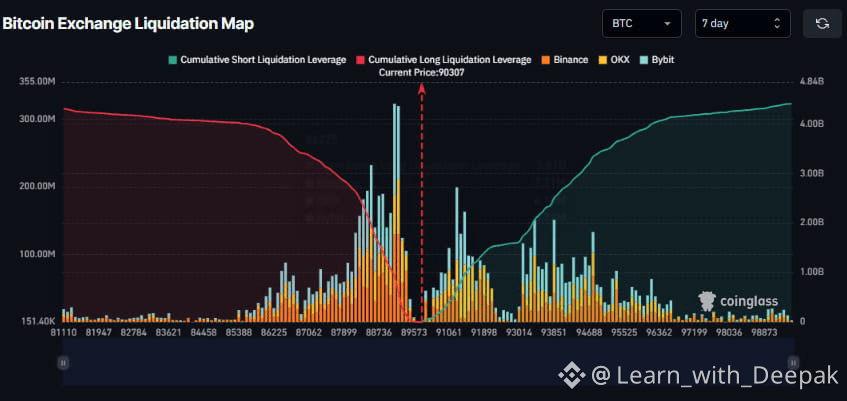This screenshot has height=401, width=847.
Task: Click the right handle of zoom slider
Action: click(793, 363)
